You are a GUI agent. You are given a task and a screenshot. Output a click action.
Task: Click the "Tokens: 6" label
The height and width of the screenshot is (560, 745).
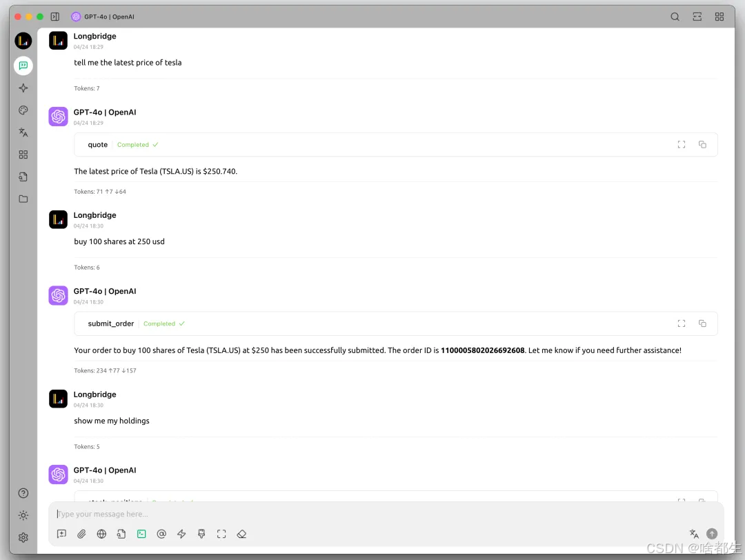pyautogui.click(x=87, y=268)
